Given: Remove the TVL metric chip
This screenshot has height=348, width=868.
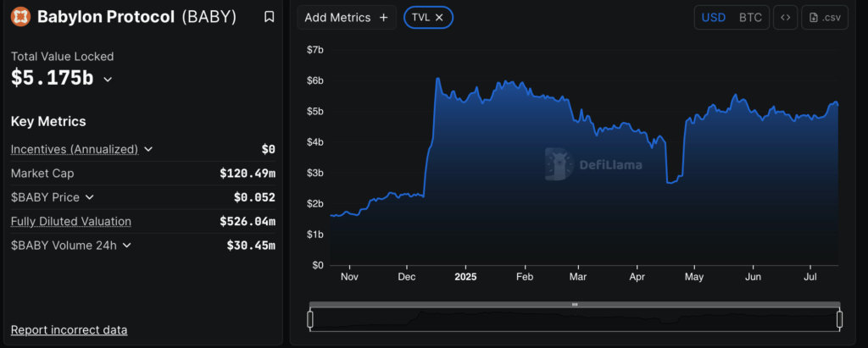Looking at the screenshot, I should coord(439,17).
